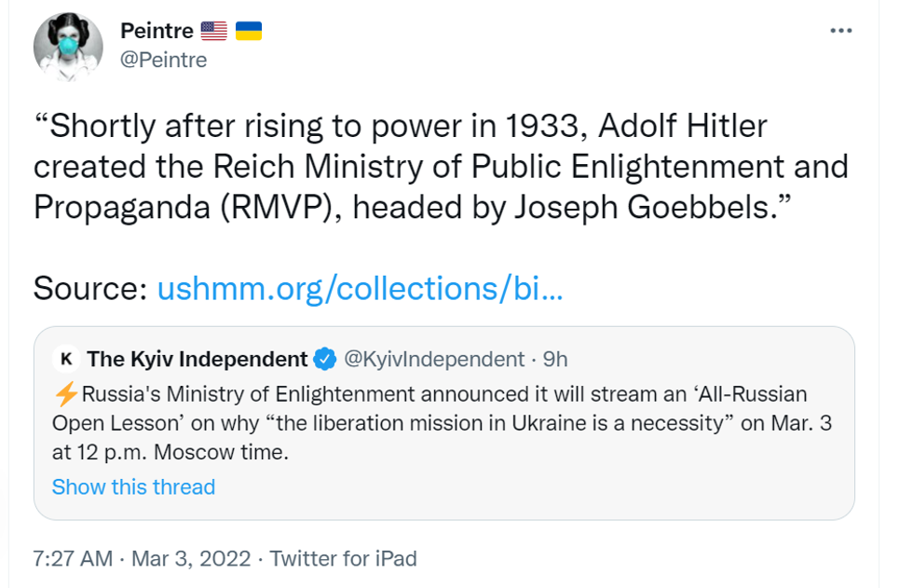Click The Kyiv Independent account name
Screen dimensions: 913x588
[198, 359]
